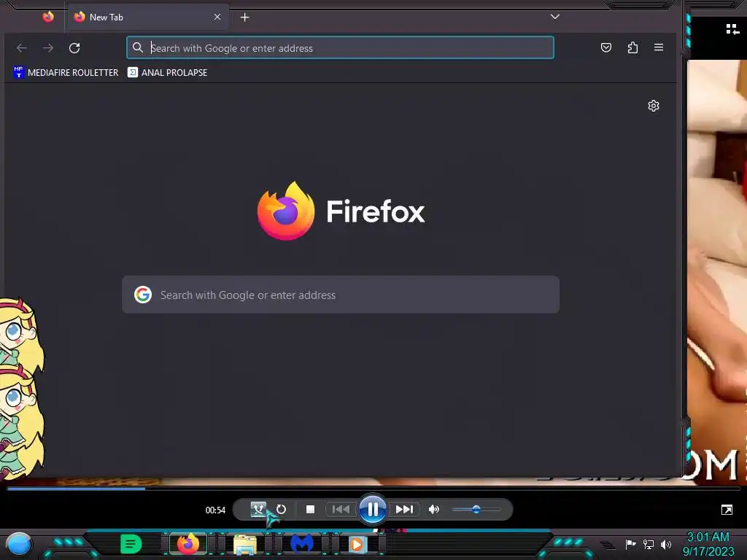This screenshot has height=560, width=747.
Task: Reload the current Firefox page
Action: (74, 48)
